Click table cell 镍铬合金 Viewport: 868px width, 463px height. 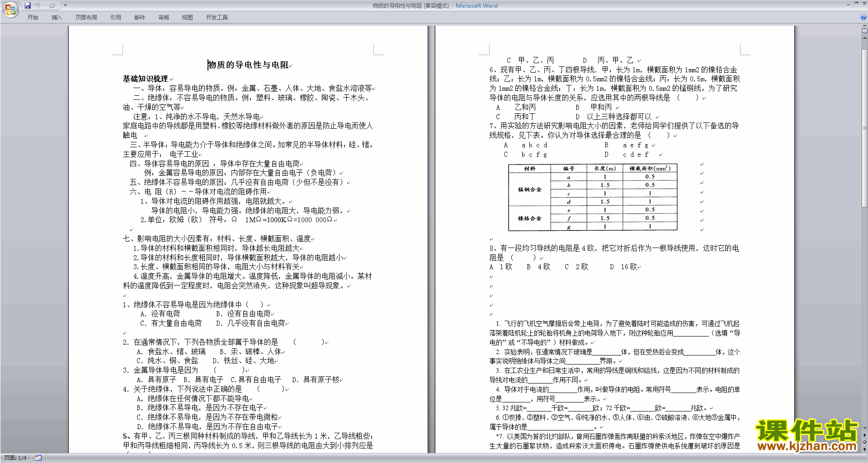click(529, 218)
